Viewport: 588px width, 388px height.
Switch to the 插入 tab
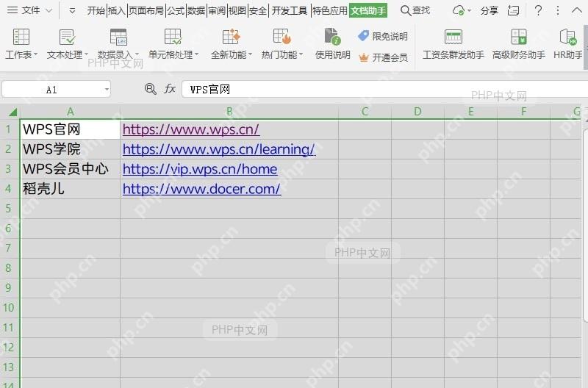click(x=117, y=10)
